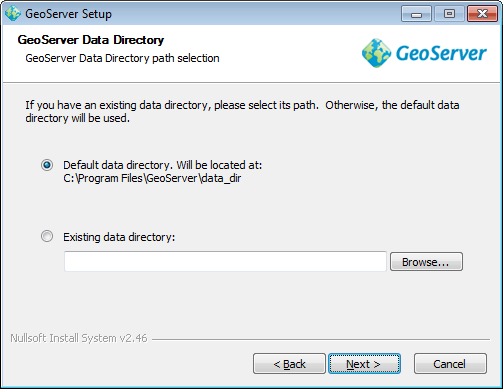Image resolution: width=503 pixels, height=389 pixels.
Task: Cancel the GeoServer installation
Action: pyautogui.click(x=450, y=364)
